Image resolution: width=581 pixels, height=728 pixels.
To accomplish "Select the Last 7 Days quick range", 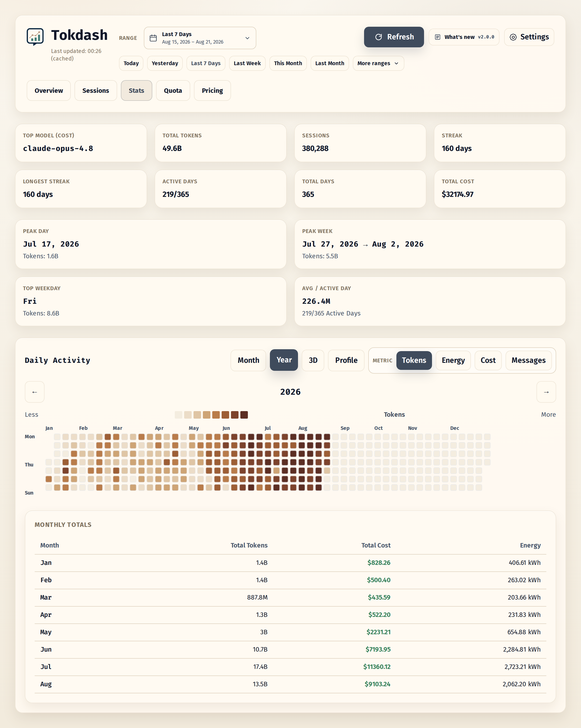I will 206,63.
